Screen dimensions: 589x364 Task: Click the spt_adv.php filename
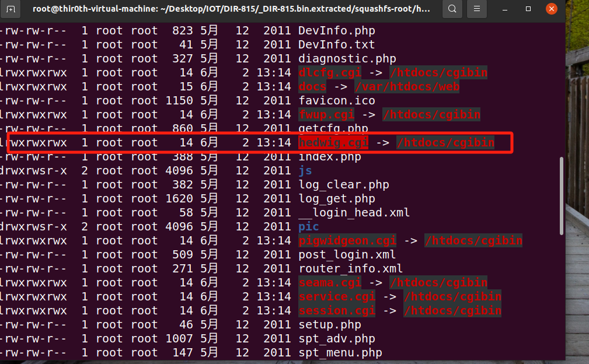pyautogui.click(x=337, y=339)
